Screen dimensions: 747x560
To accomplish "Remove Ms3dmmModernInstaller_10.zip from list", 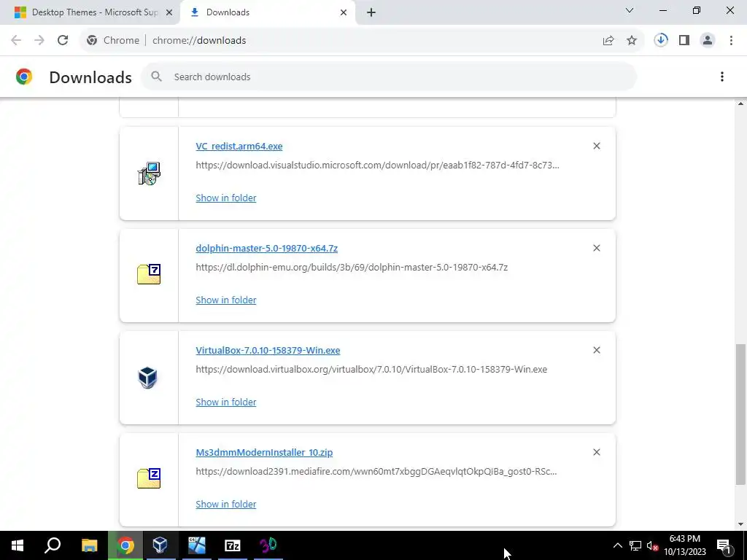I will (x=597, y=452).
